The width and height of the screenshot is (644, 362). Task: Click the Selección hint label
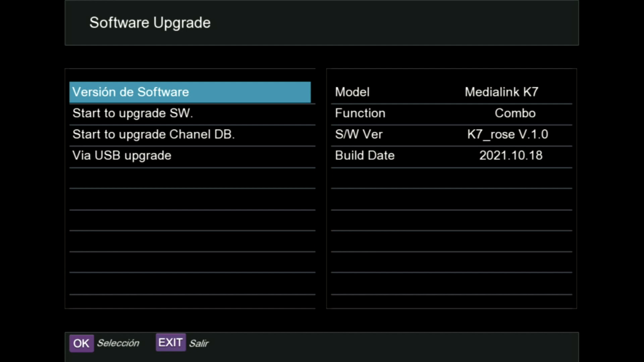(118, 343)
